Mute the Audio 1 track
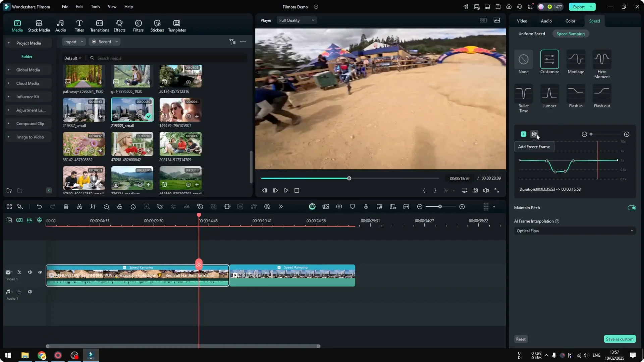Screen dimensions: 644x362 pos(30,291)
